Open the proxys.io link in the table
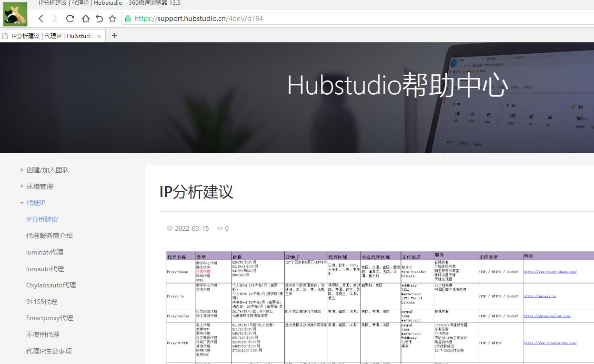Screen dimensions: 594x364 point(540,296)
